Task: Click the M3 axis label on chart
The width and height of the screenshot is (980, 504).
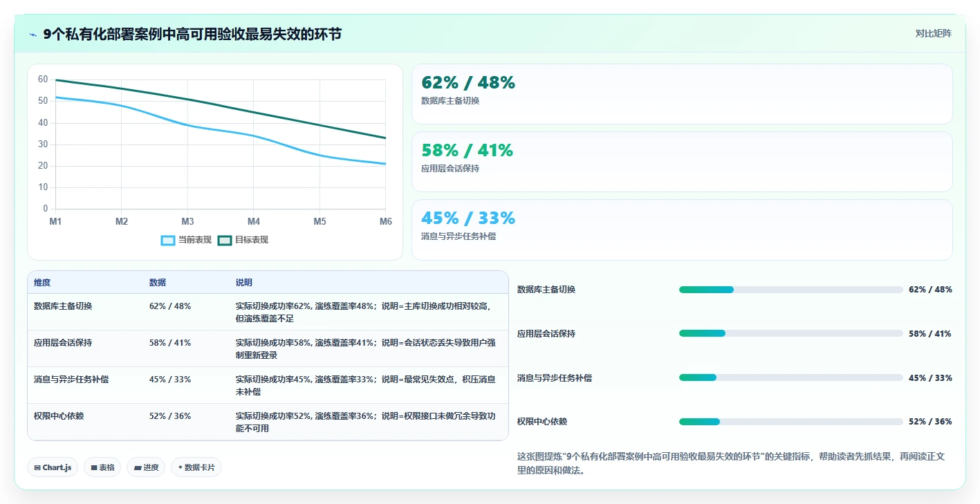Action: pyautogui.click(x=187, y=221)
